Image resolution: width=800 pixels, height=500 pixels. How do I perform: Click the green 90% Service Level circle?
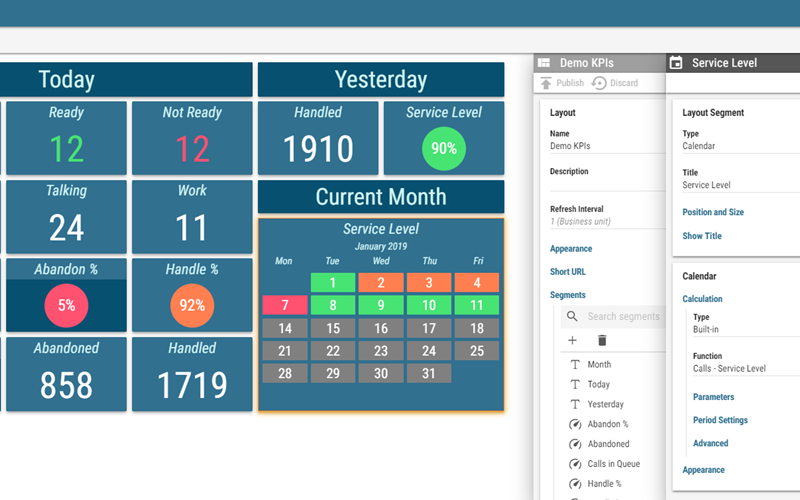[444, 148]
